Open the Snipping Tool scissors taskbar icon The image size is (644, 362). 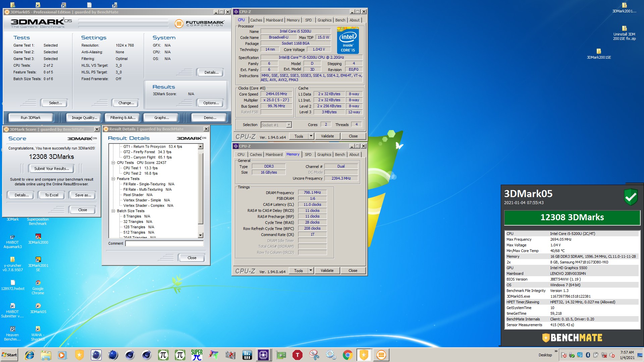coord(314,355)
